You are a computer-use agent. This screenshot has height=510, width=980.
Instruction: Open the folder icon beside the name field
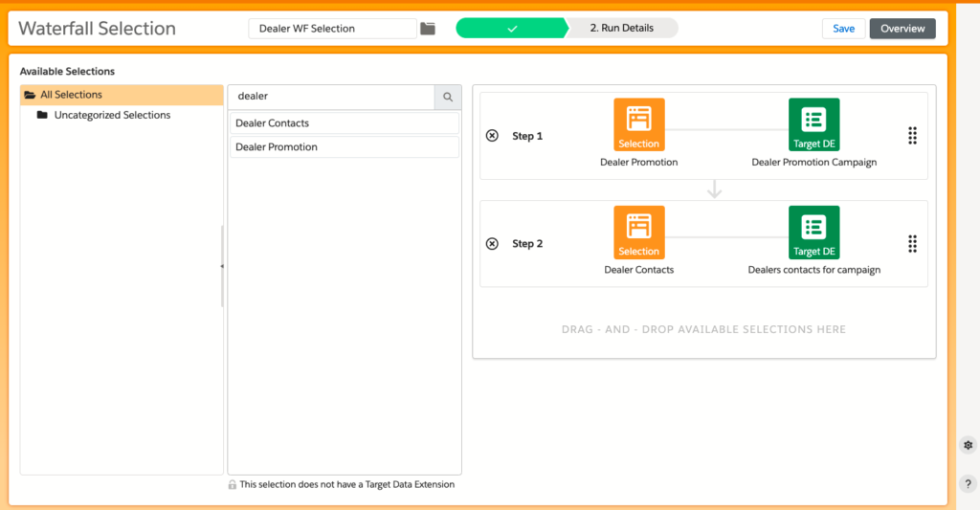click(428, 29)
